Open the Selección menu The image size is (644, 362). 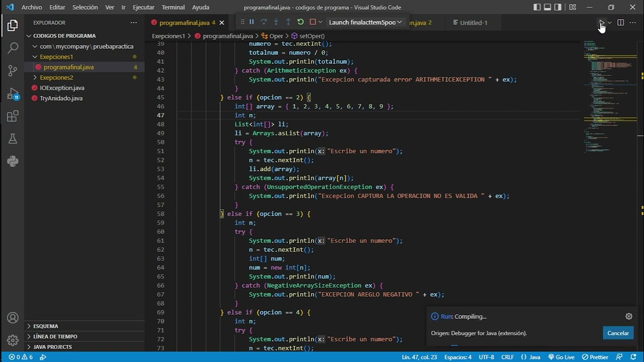pyautogui.click(x=85, y=7)
